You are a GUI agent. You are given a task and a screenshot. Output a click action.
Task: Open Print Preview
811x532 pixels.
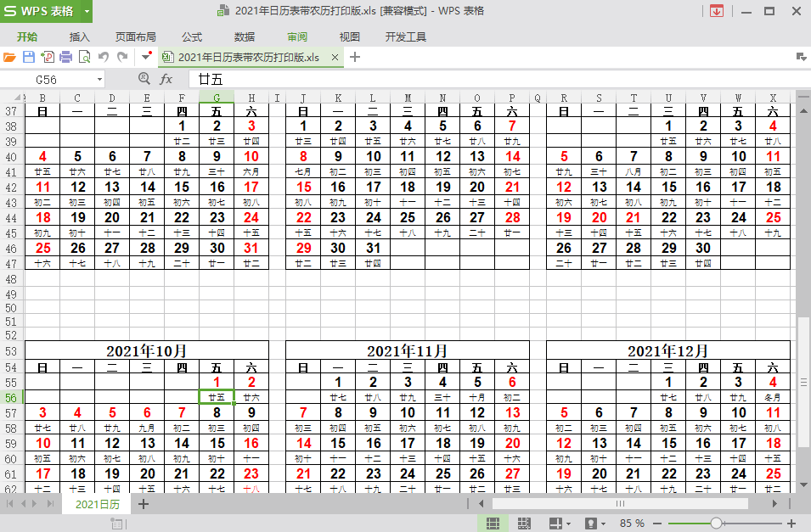tap(84, 56)
